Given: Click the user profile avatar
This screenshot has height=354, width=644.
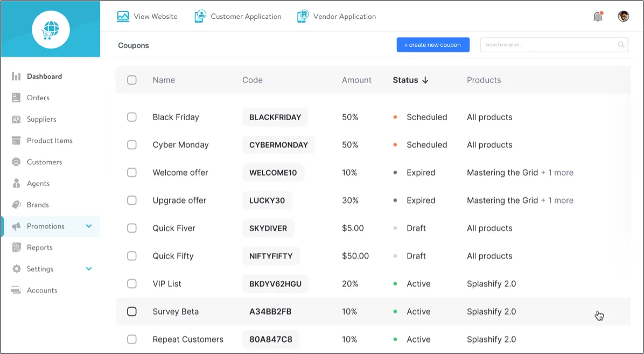Looking at the screenshot, I should [624, 16].
